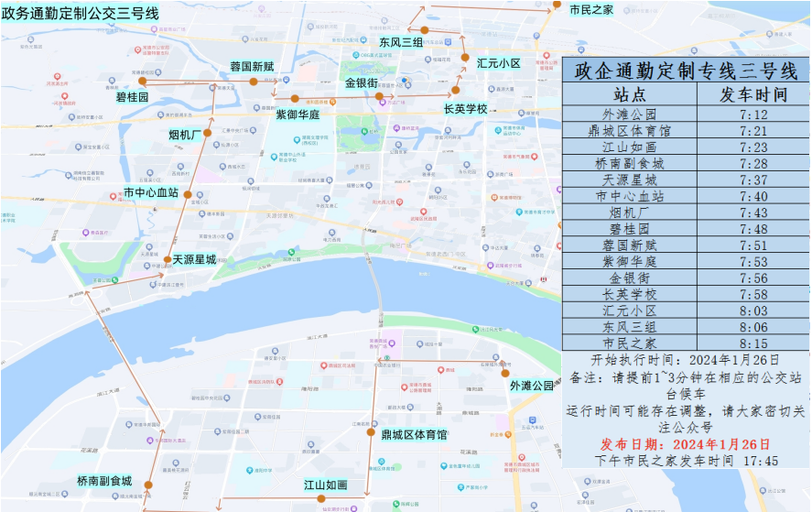Image resolution: width=812 pixels, height=512 pixels.
Task: Click the 金银街 stop marker on the map
Action: click(379, 95)
